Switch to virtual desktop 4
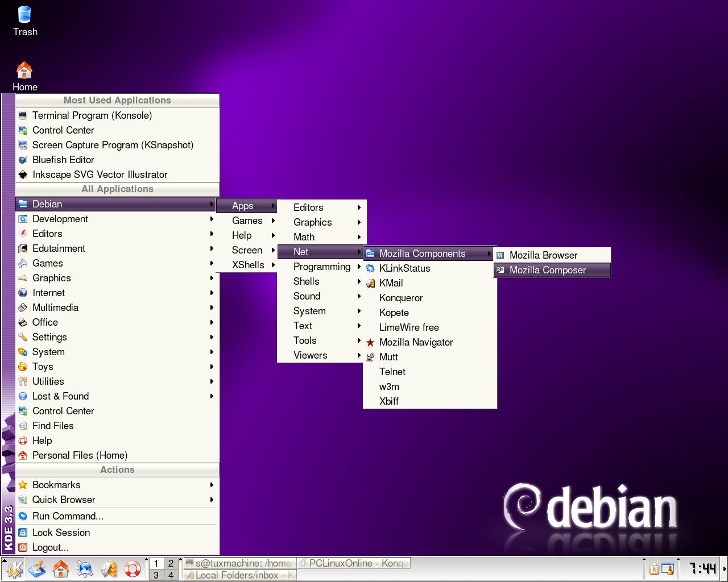This screenshot has height=582, width=728. [171, 575]
